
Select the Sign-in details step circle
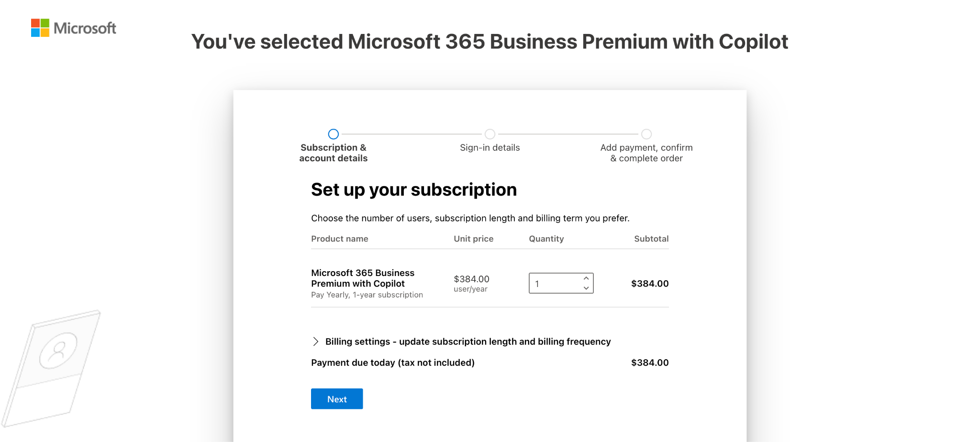(x=490, y=134)
